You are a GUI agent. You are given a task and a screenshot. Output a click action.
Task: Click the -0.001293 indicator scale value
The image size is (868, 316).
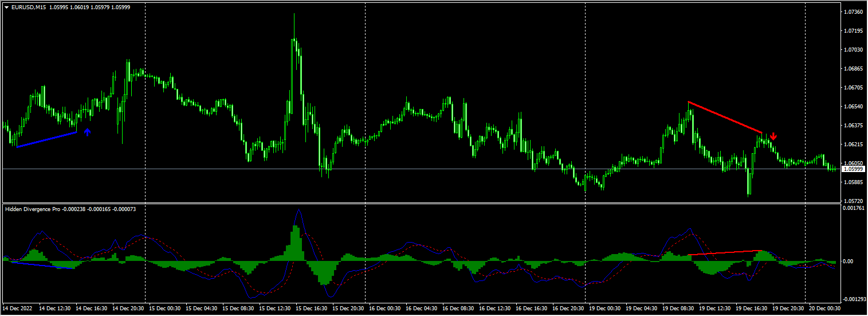point(854,299)
